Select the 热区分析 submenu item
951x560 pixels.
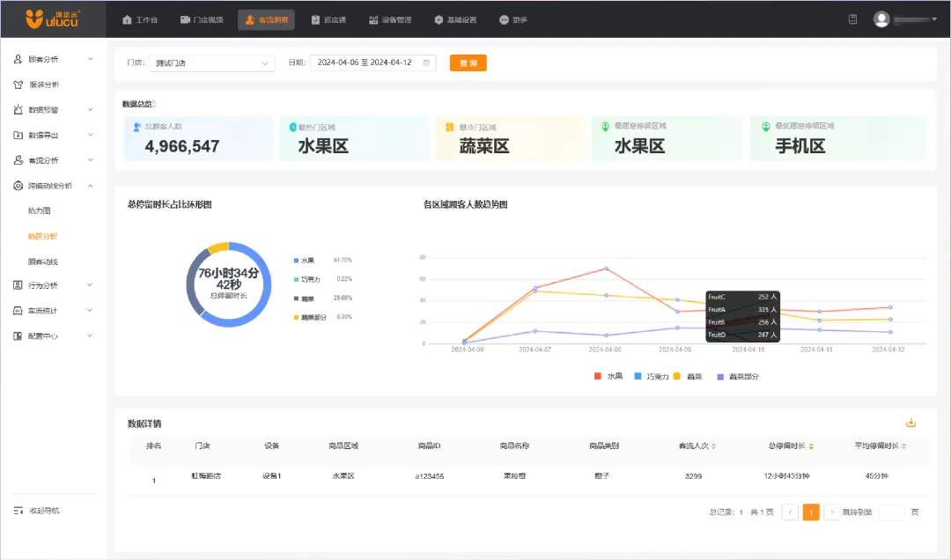[x=42, y=236]
